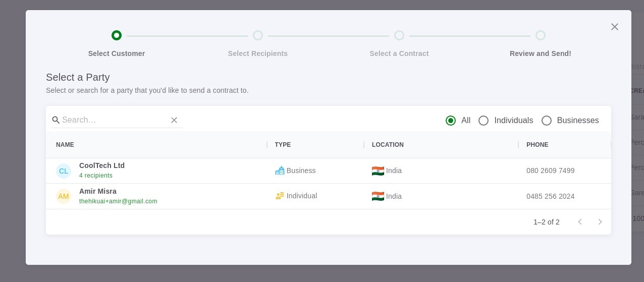Go to next page of parties
Image resolution: width=644 pixels, height=282 pixels.
(600, 222)
